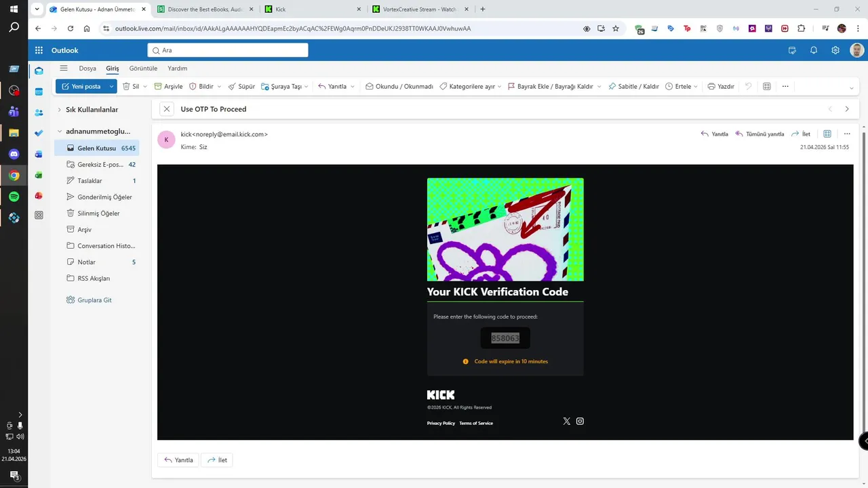This screenshot has width=868, height=488.
Task: Expand the Sil (Delete) dropdown arrow
Action: tap(144, 86)
